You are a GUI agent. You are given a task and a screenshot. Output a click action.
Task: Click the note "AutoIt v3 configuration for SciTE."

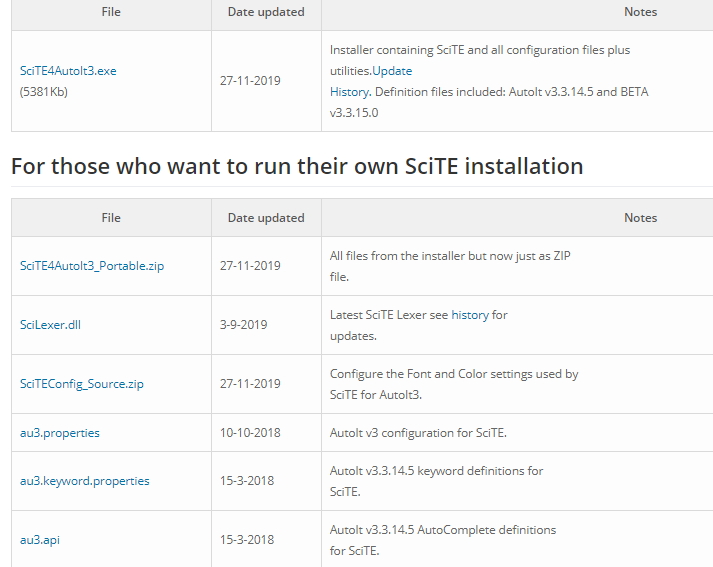pos(418,433)
